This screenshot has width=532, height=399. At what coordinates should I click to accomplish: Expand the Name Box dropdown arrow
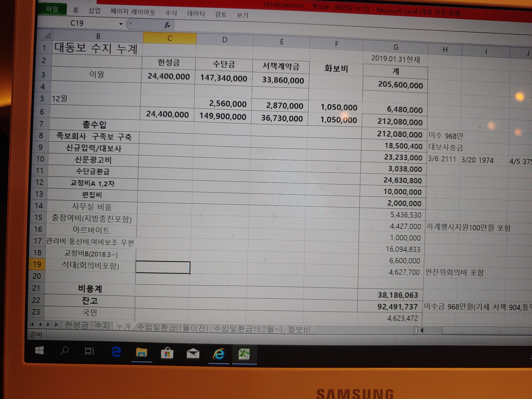click(121, 24)
